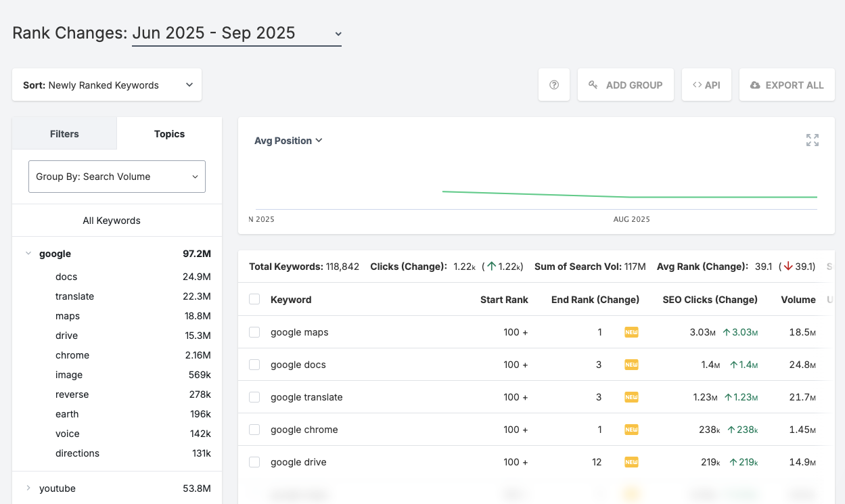Click the NEW badge on google maps row
This screenshot has height=504, width=845.
(631, 332)
